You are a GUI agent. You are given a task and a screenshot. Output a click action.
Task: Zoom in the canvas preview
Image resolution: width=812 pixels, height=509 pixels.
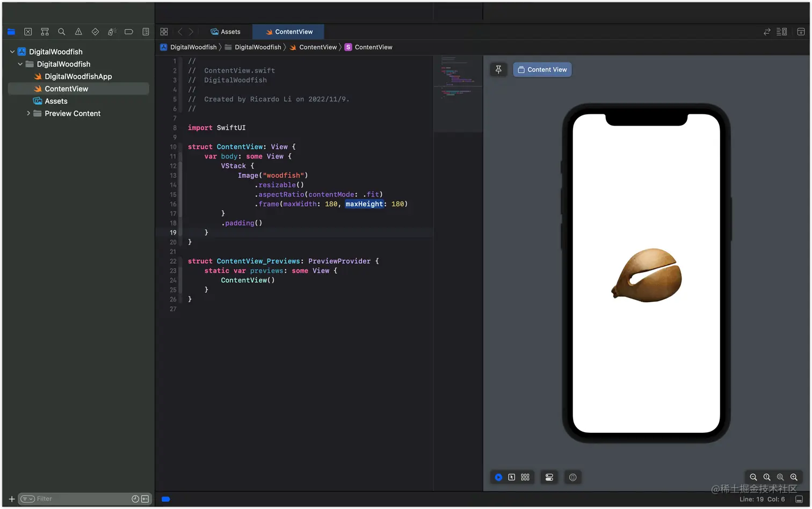[794, 477]
